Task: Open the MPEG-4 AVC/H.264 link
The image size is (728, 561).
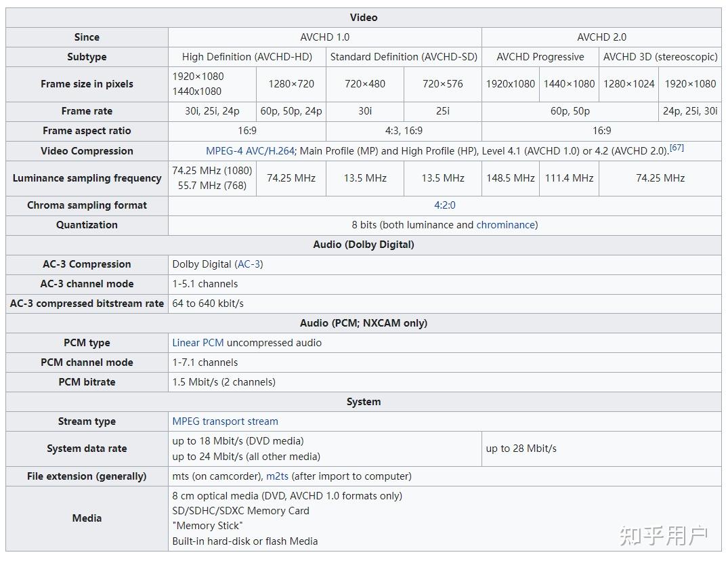Action: [x=250, y=151]
